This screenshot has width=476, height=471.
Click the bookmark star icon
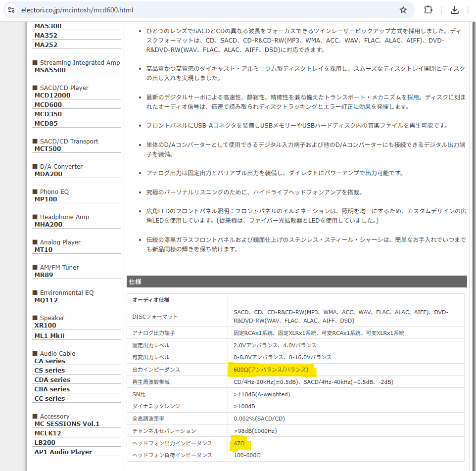pyautogui.click(x=403, y=10)
